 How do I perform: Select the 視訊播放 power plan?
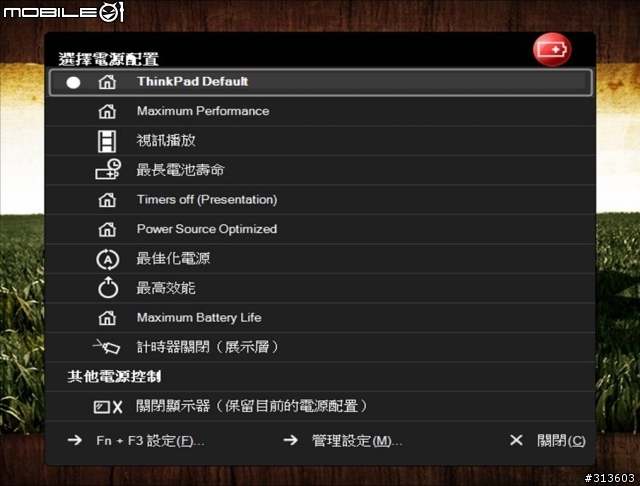click(x=320, y=141)
